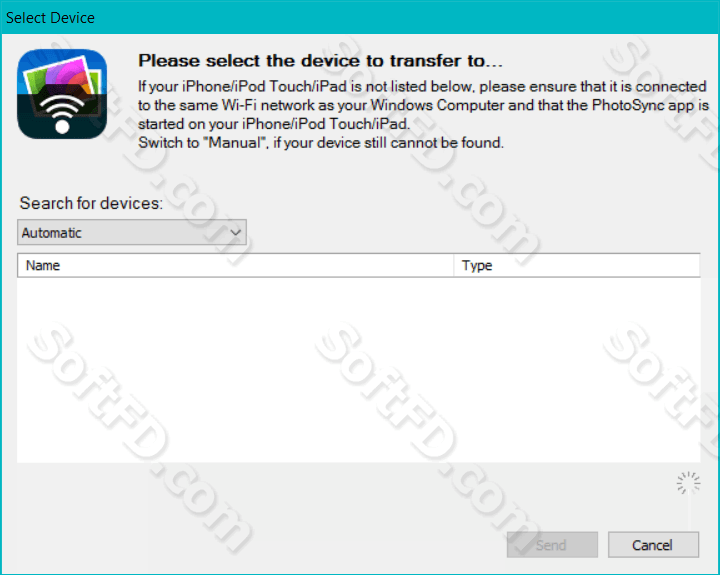This screenshot has width=720, height=575.
Task: Click the Cancel button
Action: [653, 545]
